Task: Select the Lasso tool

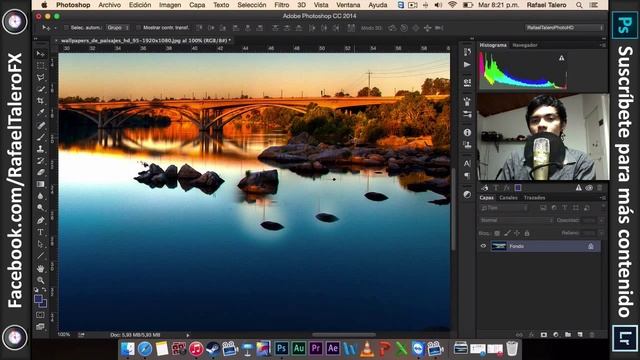Action: click(40, 77)
